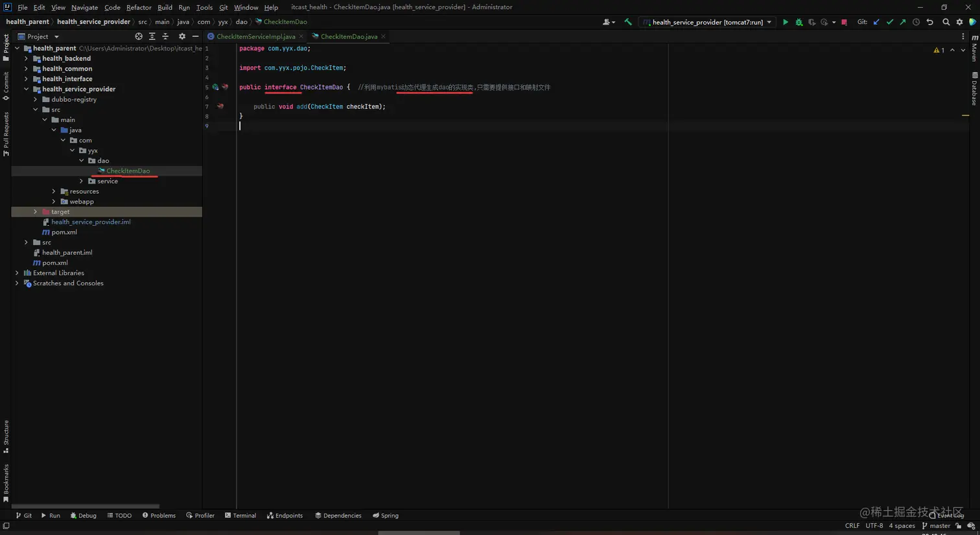Image resolution: width=980 pixels, height=535 pixels.
Task: Open Project panel options gear
Action: coord(182,36)
